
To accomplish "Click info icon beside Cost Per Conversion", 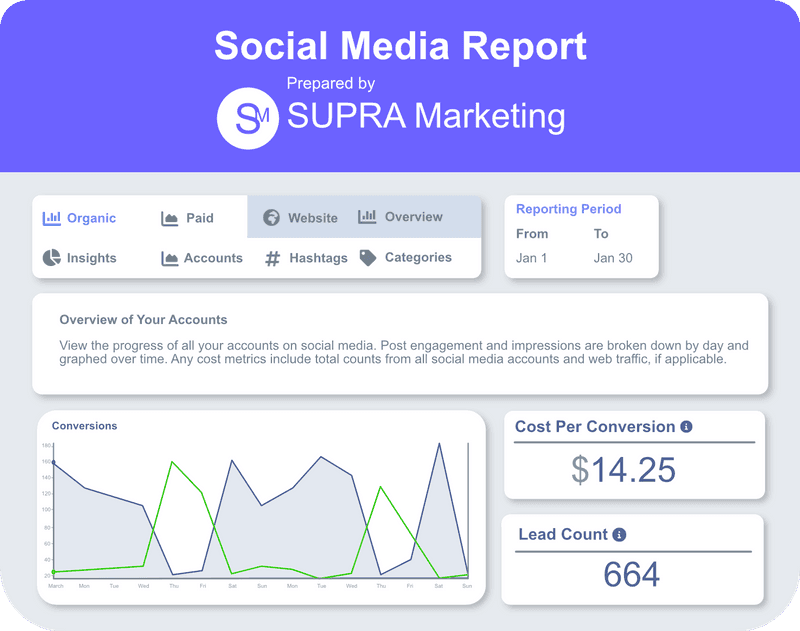I will 686,427.
